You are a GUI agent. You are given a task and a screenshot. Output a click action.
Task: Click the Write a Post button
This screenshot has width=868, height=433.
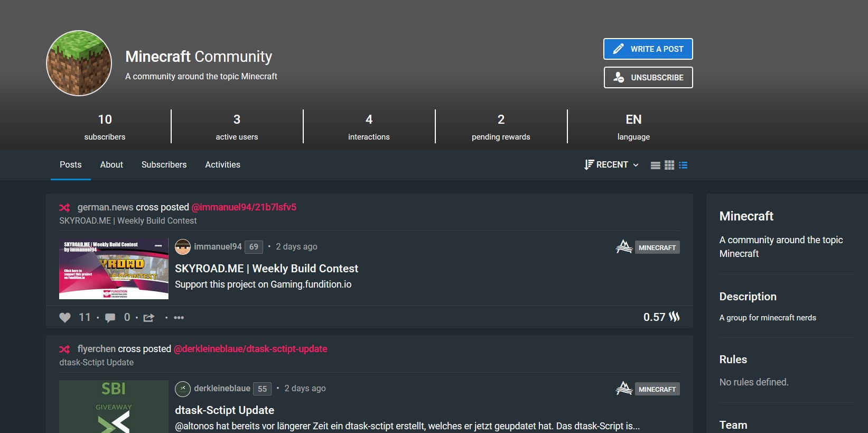[x=648, y=49]
